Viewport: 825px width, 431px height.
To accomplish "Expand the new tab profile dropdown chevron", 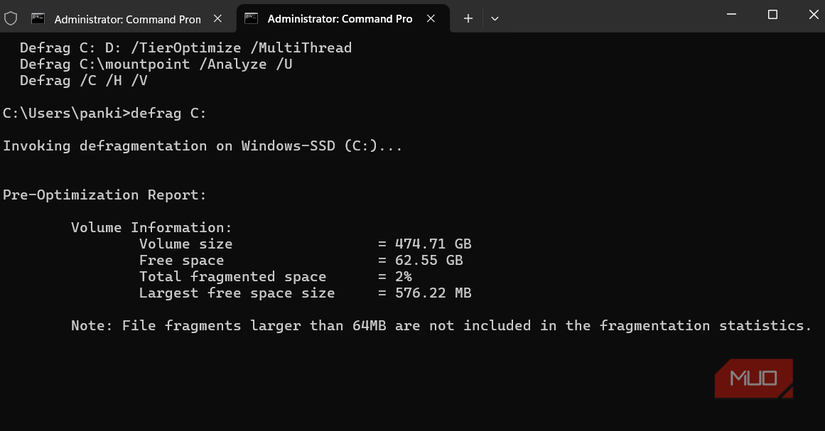I will pyautogui.click(x=495, y=18).
